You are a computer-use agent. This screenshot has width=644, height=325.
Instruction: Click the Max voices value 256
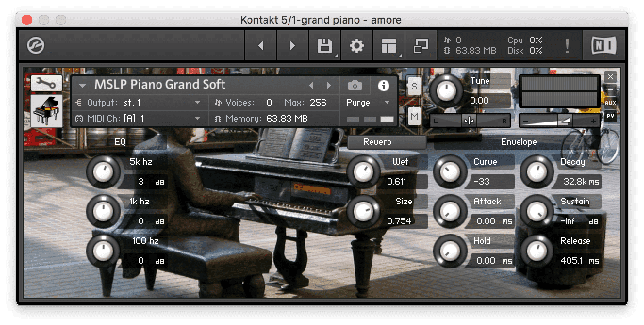[318, 102]
